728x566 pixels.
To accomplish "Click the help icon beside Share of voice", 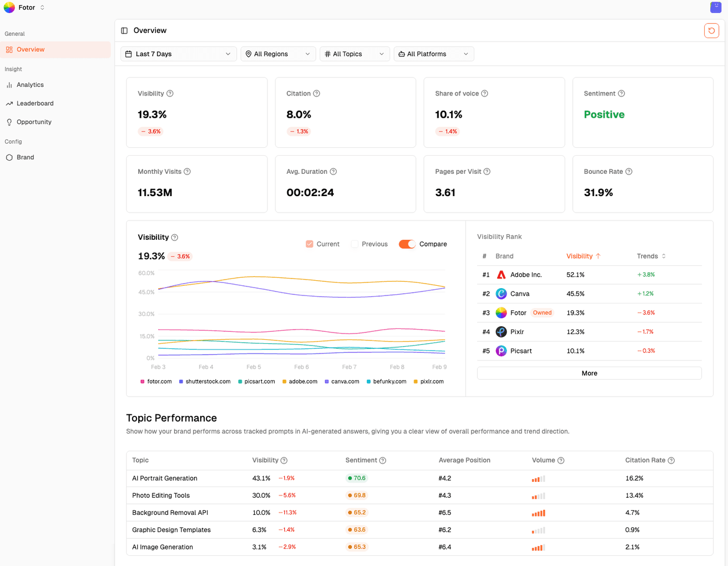I will [x=485, y=94].
